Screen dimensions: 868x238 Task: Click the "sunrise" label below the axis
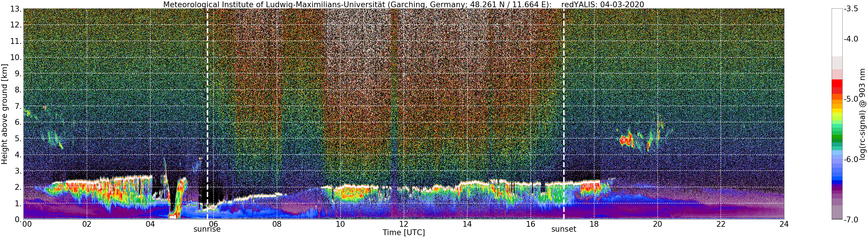(x=207, y=229)
